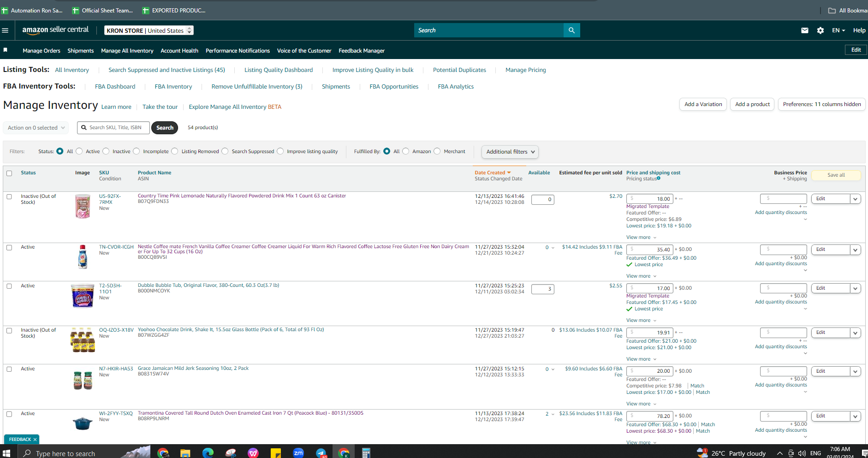Check the Country Time Lemonade row checkbox
Screen dimensions: 868x458
[x=9, y=197]
